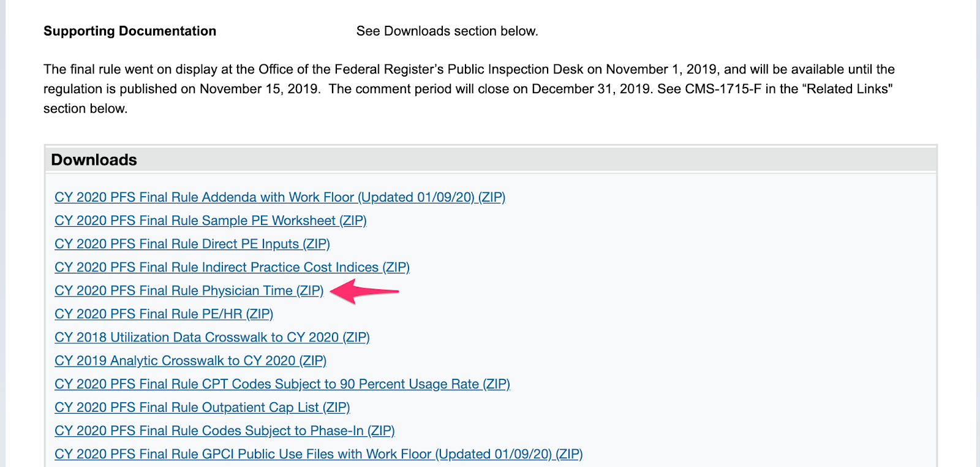Click the '(ZIP)' suffix of the Outpatient Cap List link

[336, 407]
